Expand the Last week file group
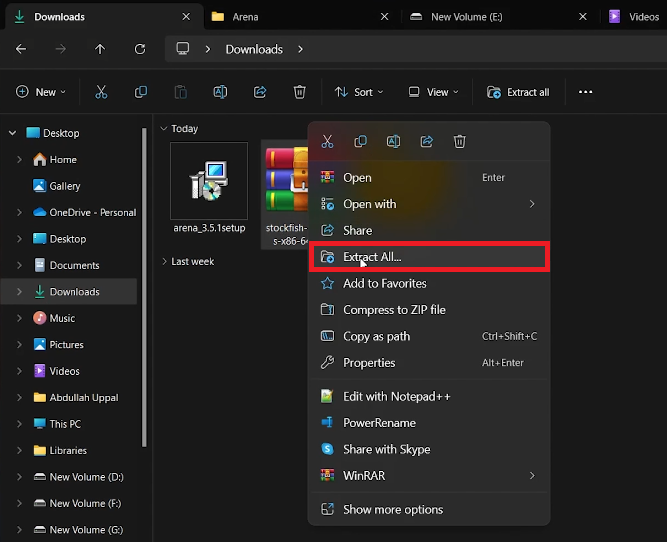Viewport: 667px width, 542px height. 164,262
